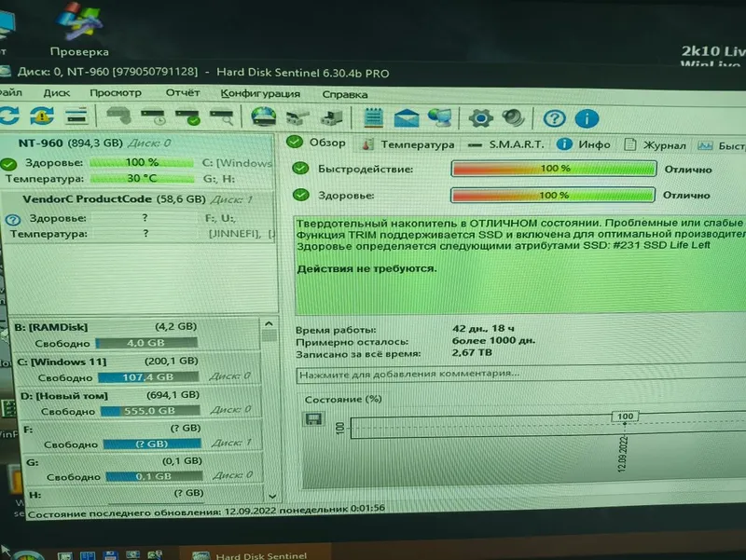Click the 555,0 GB free space bar

(150, 411)
